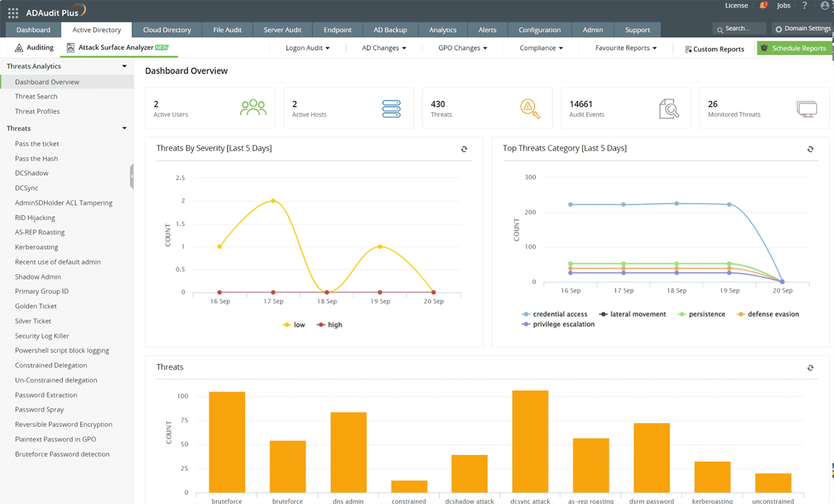
Task: Click the Search input field
Action: [739, 29]
